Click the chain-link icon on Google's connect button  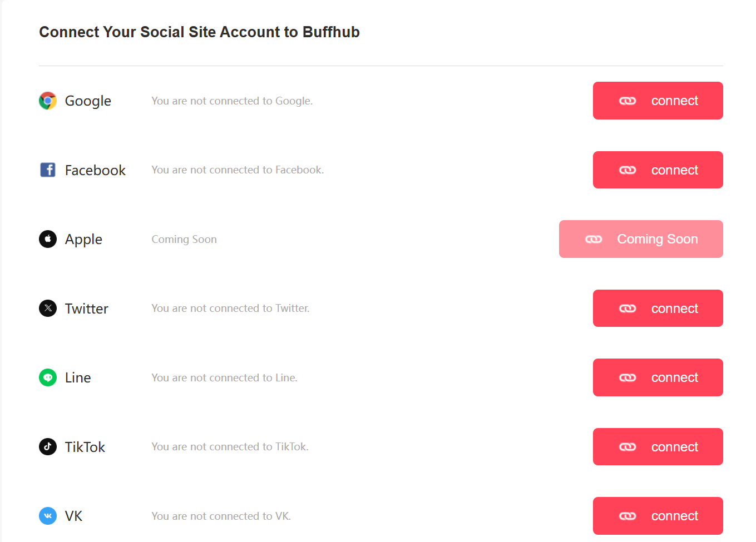coord(627,101)
